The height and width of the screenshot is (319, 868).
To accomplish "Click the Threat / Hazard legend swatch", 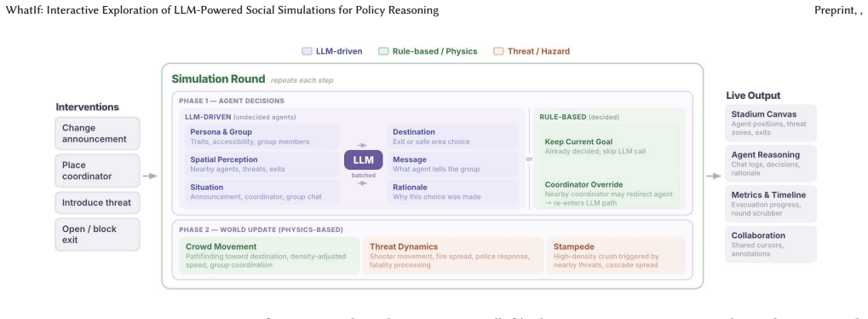I will tap(498, 51).
